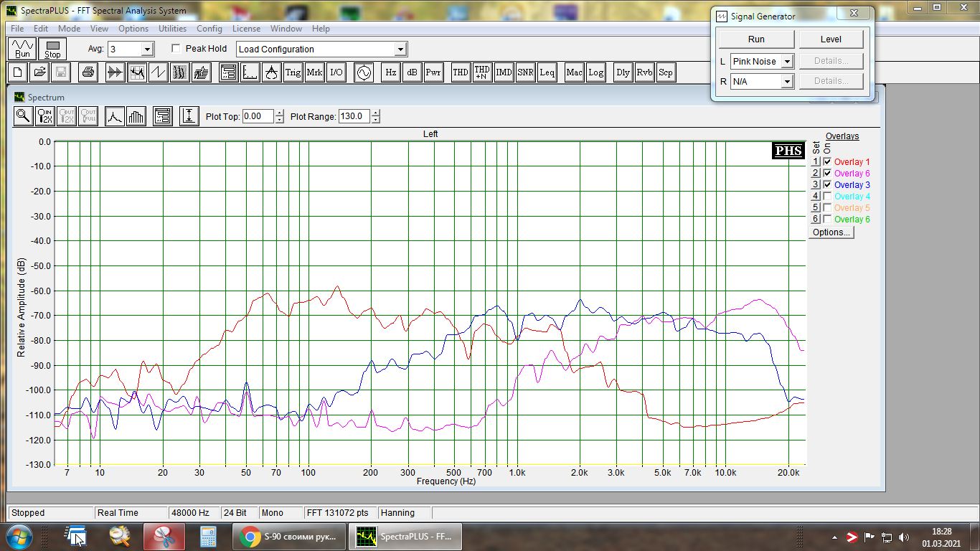Open the THD utility

[x=461, y=72]
